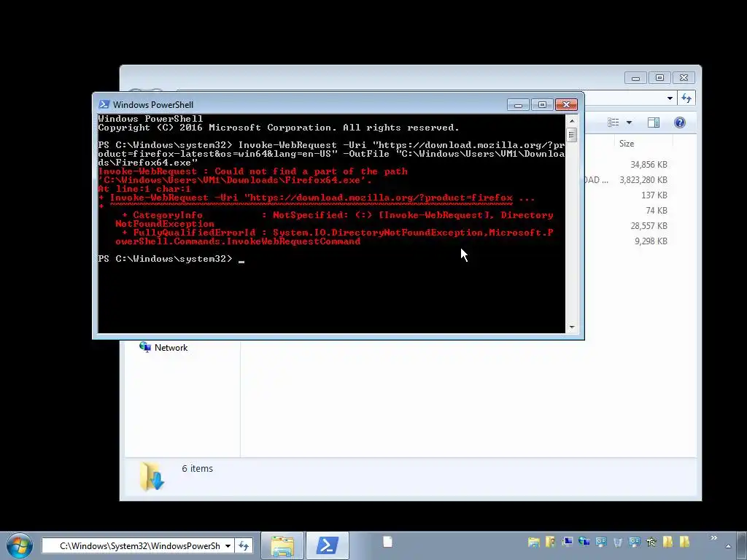Select the file sized 9,298 KB
Screen dimensions: 747x560
(x=650, y=241)
